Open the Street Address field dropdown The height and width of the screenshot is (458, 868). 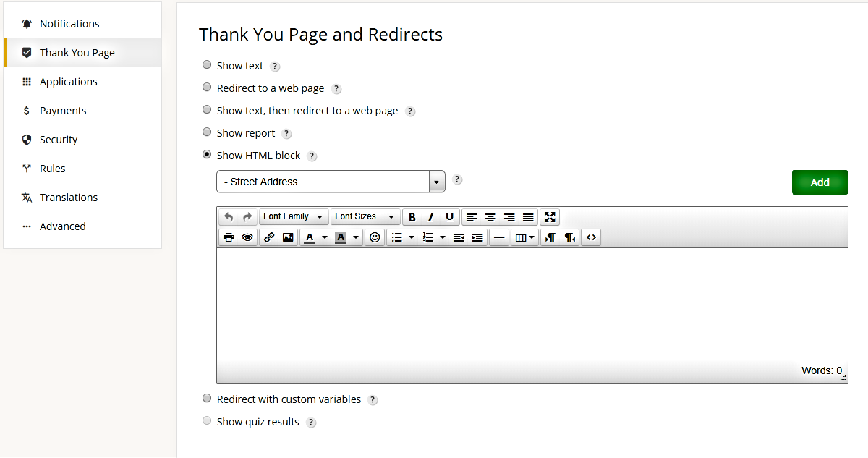tap(437, 182)
